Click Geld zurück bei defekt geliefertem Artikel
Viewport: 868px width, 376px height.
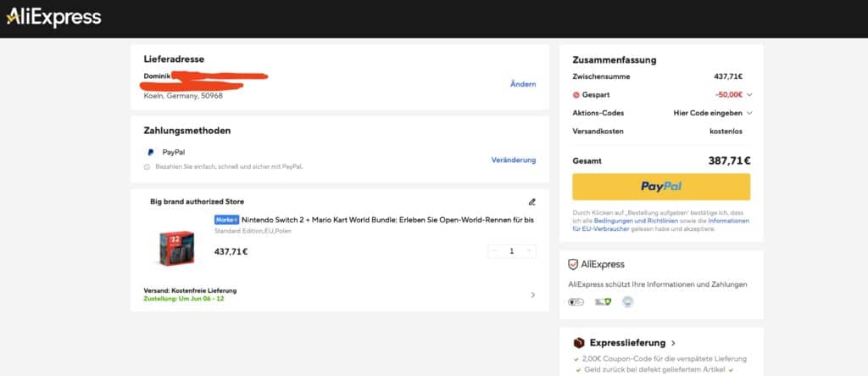tap(656, 369)
